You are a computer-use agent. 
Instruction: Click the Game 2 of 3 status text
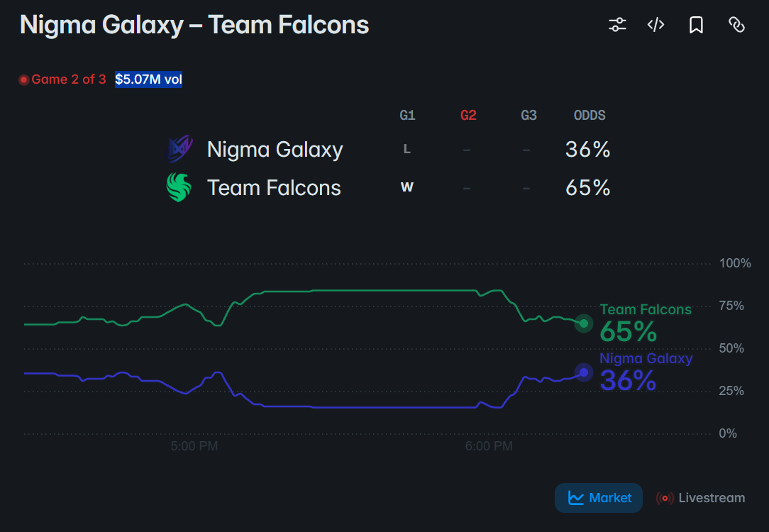[x=69, y=79]
